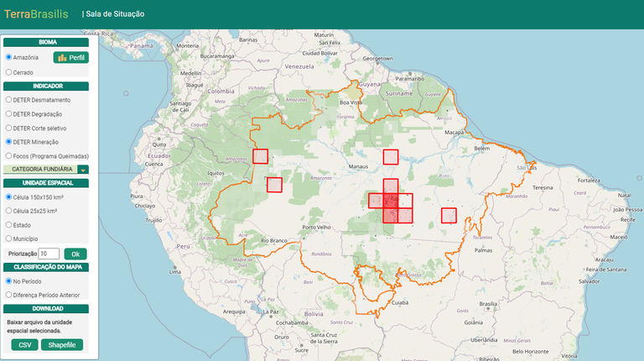Screen dimensions: 644x361
Task: Select DETER Desmatamento indicator
Action: coord(8,100)
